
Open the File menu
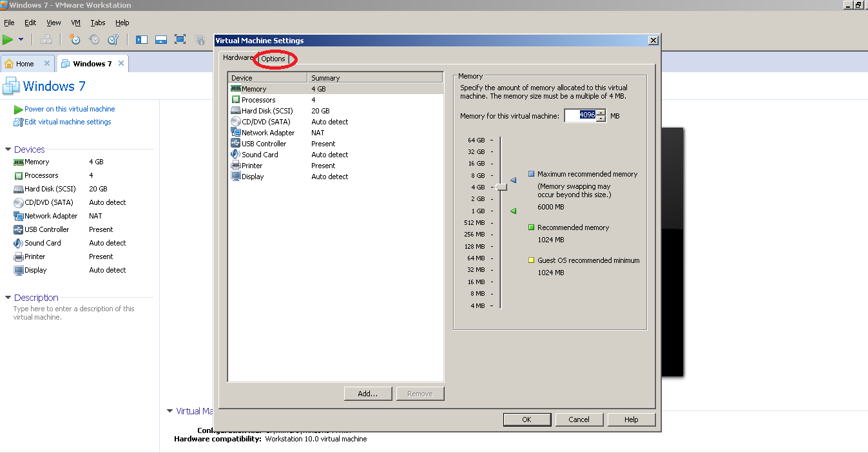[x=9, y=23]
